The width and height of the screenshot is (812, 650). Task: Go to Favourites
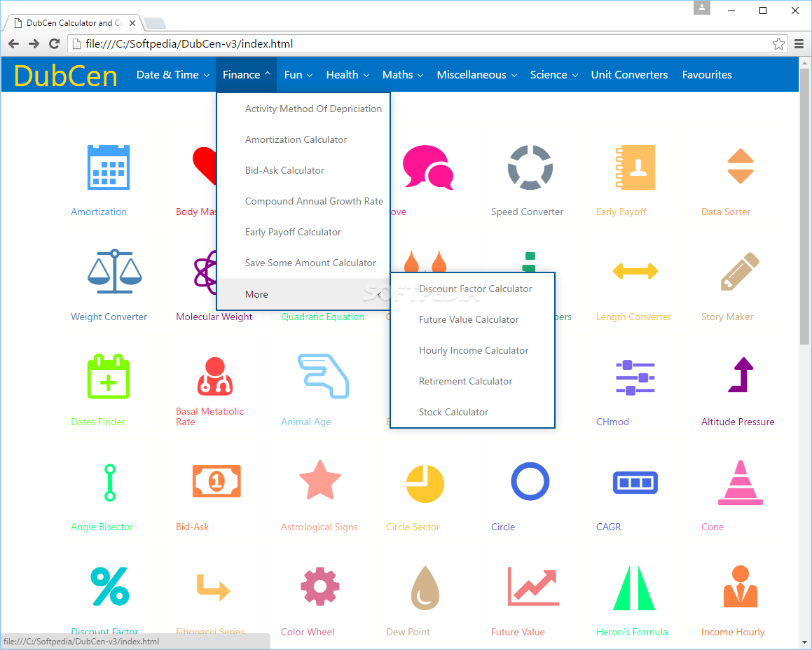(x=707, y=74)
